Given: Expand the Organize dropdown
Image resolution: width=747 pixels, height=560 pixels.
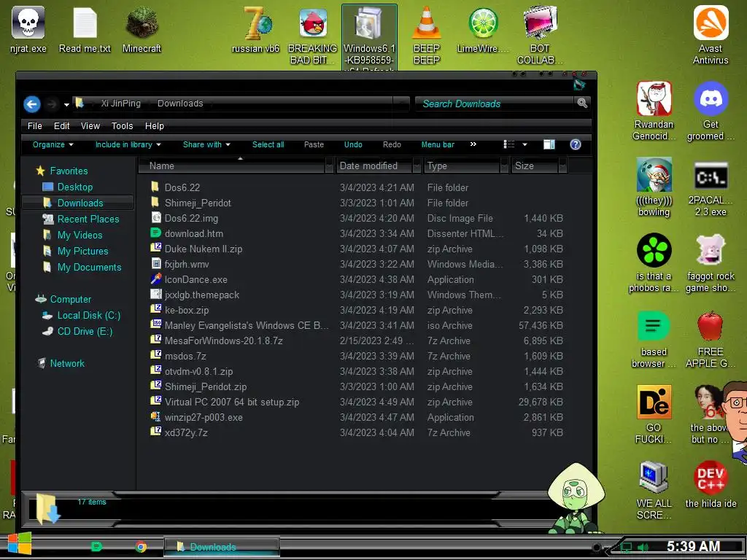Looking at the screenshot, I should 53,144.
